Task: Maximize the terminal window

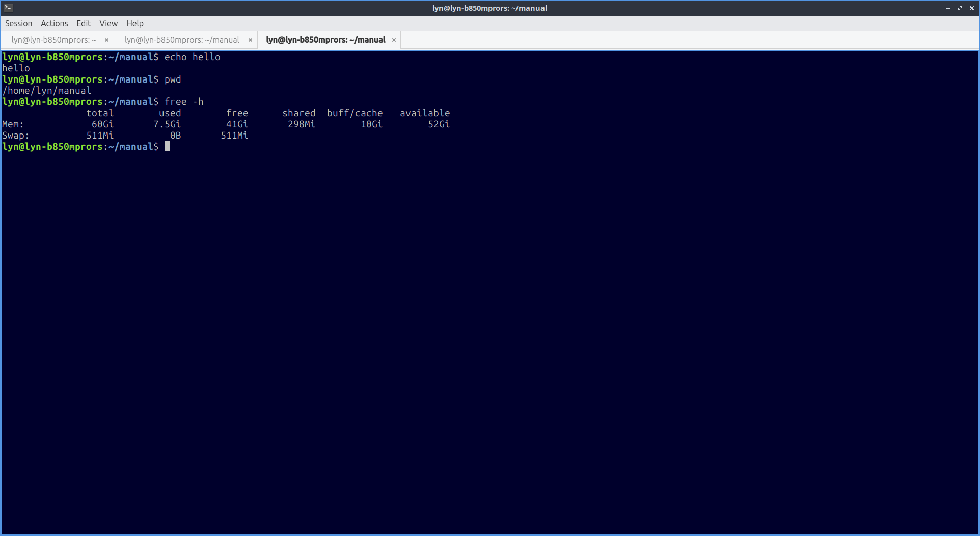Action: [x=960, y=8]
